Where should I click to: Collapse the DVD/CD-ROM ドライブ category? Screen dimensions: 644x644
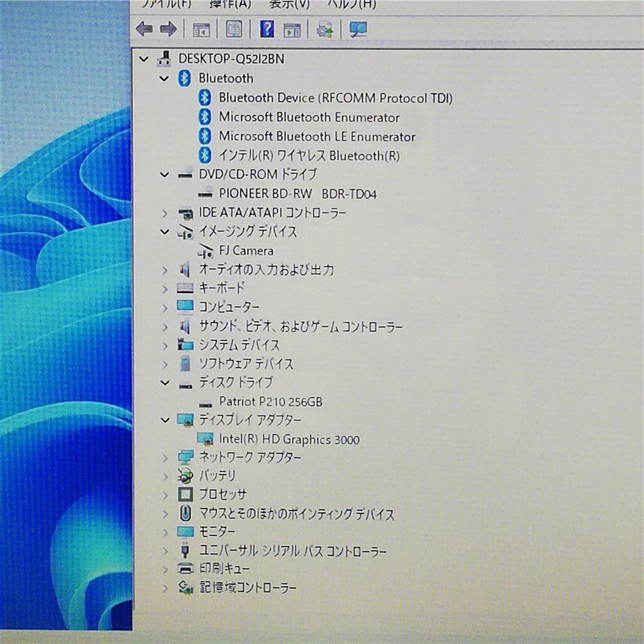click(x=164, y=175)
